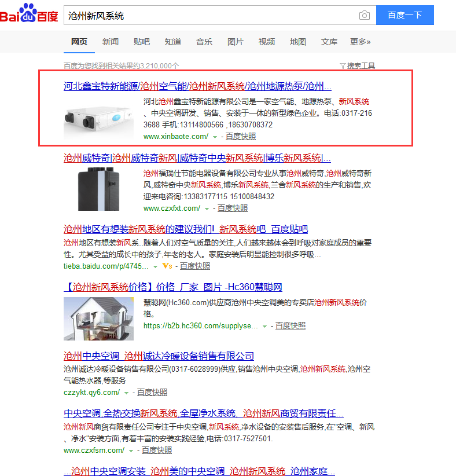Screen dimensions: 456x476
Task: Expand dropdown arrow next to tieba.baidu.com URL
Action: tap(155, 267)
